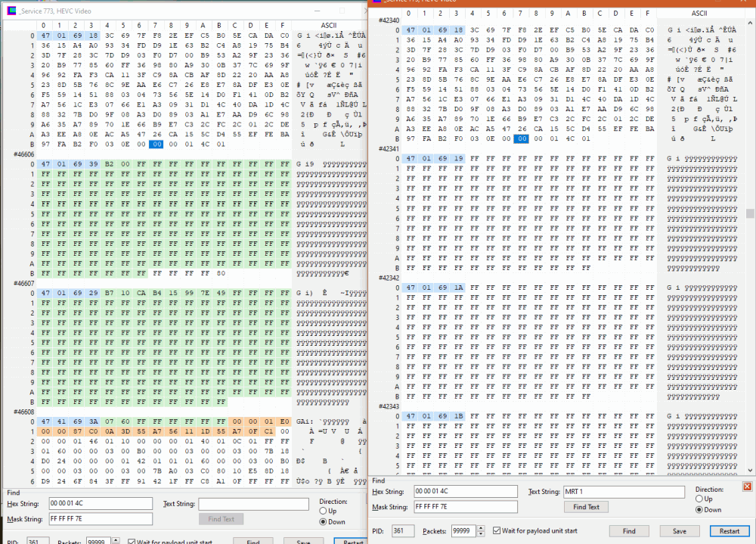Click Find Text button in right window
This screenshot has height=544, width=756.
click(x=587, y=507)
